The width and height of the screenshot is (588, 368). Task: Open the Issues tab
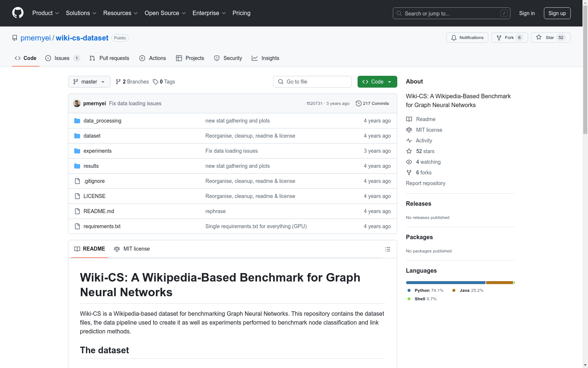coord(62,58)
